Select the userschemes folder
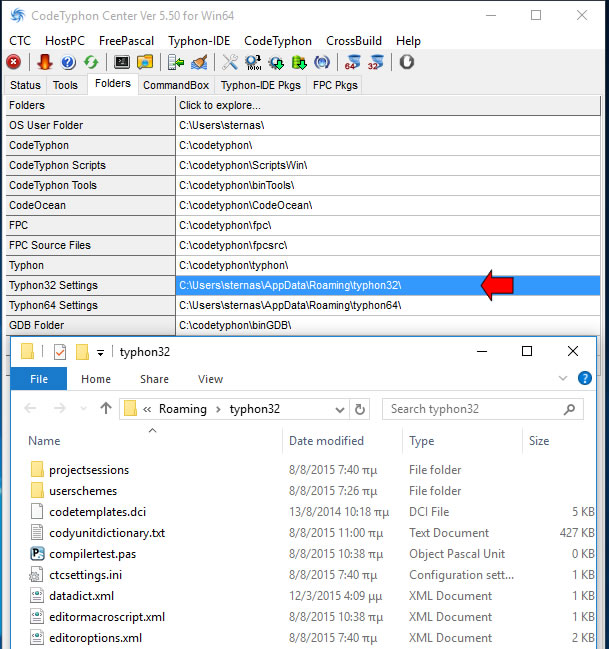 pos(83,491)
